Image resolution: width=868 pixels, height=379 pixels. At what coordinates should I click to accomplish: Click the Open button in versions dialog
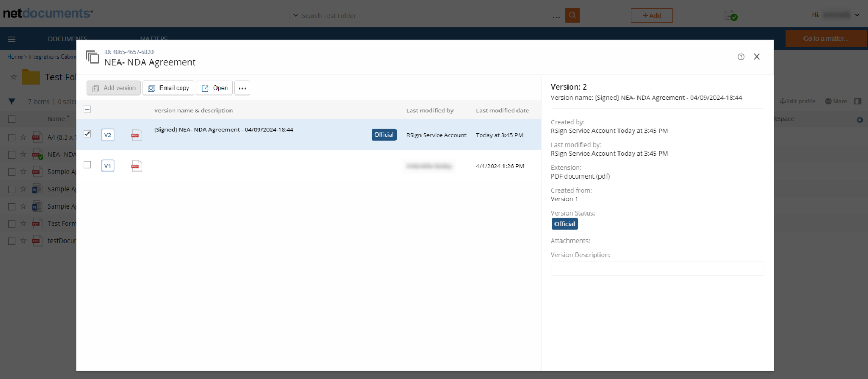pyautogui.click(x=214, y=88)
